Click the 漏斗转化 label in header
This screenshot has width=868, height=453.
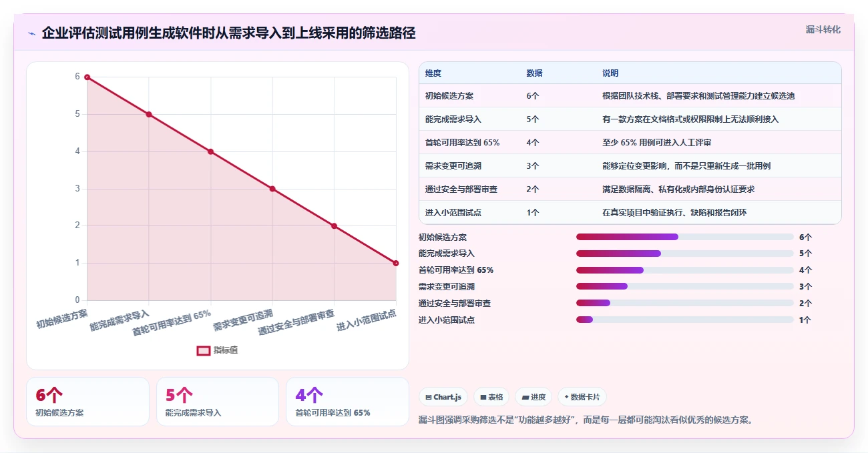tap(823, 29)
